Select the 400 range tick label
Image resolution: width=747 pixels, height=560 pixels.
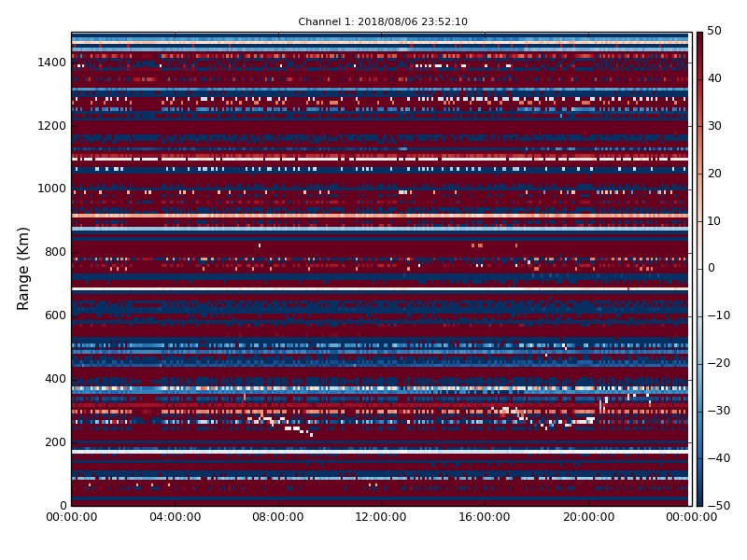coord(55,379)
